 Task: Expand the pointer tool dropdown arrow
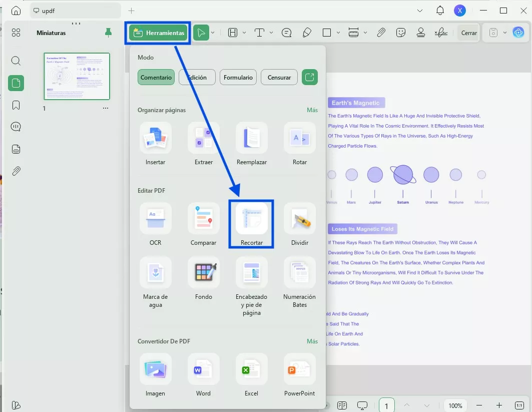pyautogui.click(x=213, y=33)
